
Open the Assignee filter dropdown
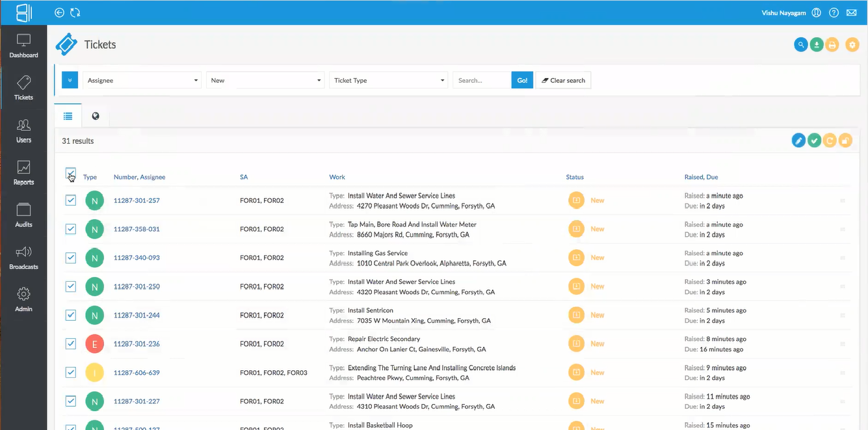coord(142,80)
